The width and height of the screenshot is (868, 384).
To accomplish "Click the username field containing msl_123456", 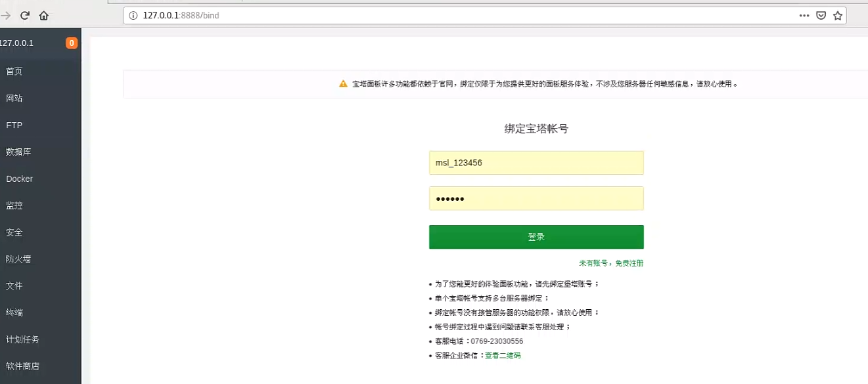I will (x=536, y=163).
